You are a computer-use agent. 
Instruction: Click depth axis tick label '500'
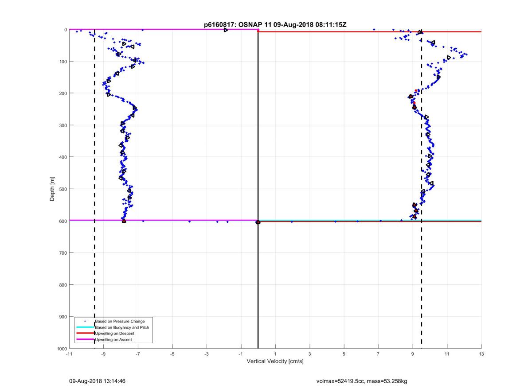click(x=63, y=189)
